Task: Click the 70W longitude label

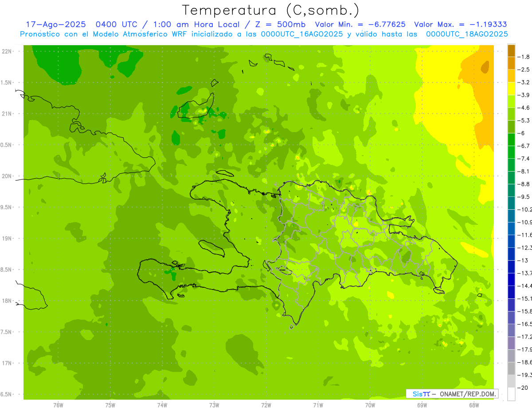Action: pos(370,405)
